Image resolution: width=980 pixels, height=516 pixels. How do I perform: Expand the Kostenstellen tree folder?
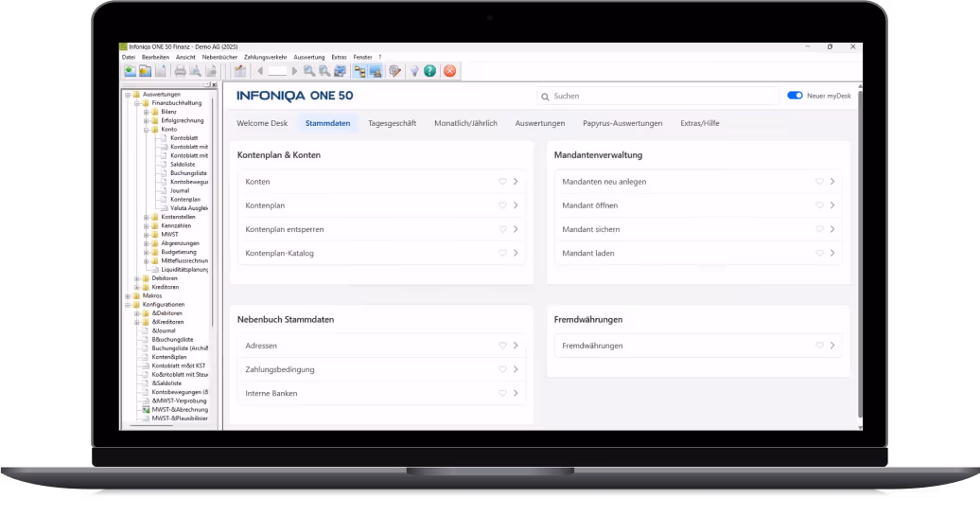[147, 217]
